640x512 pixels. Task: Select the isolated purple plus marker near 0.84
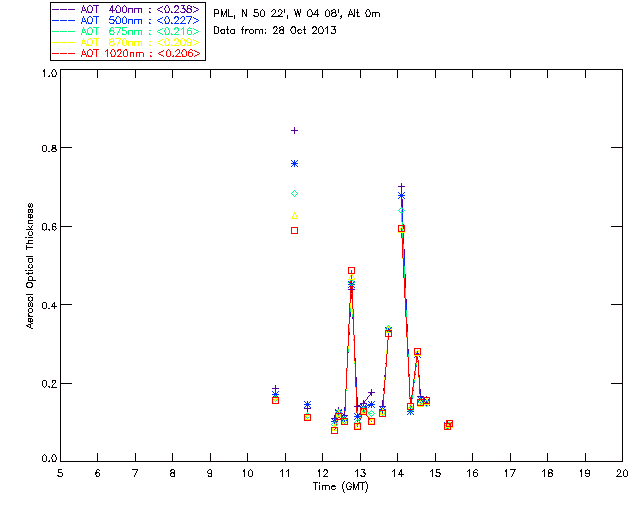tap(294, 131)
